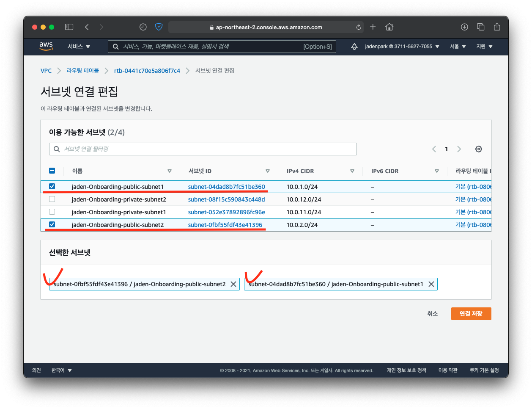Screen dimensions: 532x409
Task: Select 10.0.11.0/24 CIDR cell
Action: click(x=304, y=212)
